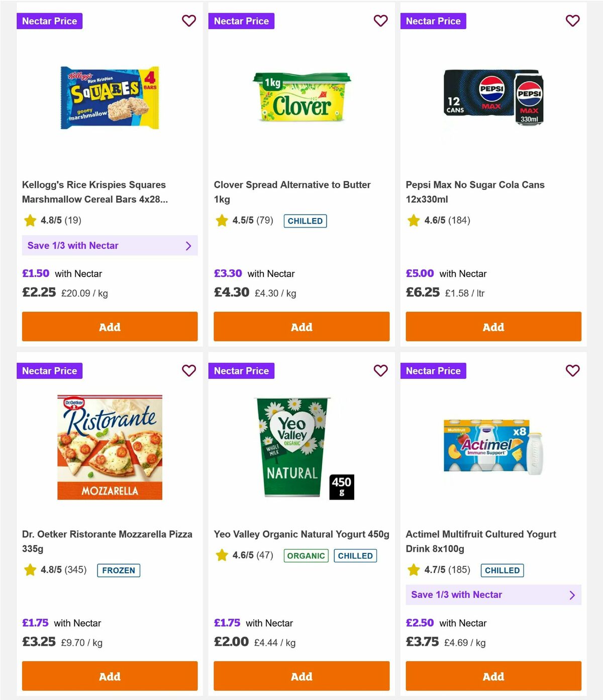Favourite the Actimel Multifruit drink
This screenshot has height=700, width=603.
(x=572, y=371)
